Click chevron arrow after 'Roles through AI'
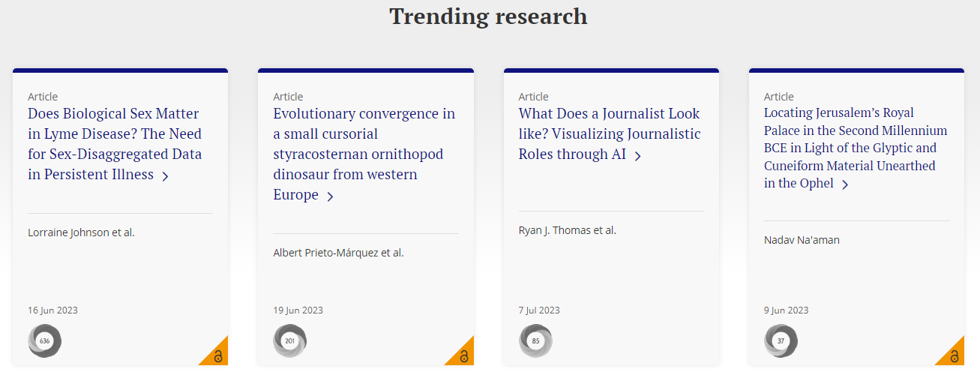Viewport: 980px width, 375px height. coord(638,156)
